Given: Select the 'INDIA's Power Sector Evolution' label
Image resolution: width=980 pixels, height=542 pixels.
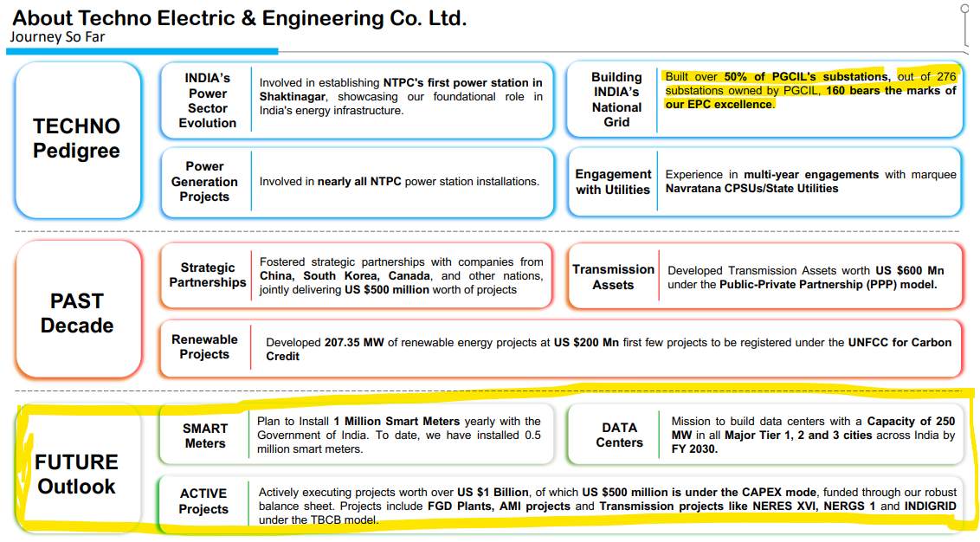Looking at the screenshot, I should click(208, 100).
